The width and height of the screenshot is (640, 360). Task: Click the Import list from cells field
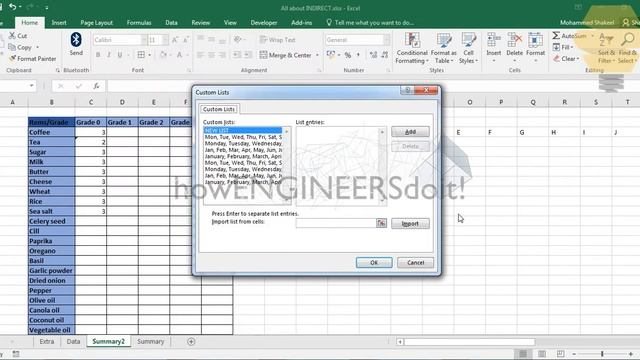pos(336,223)
